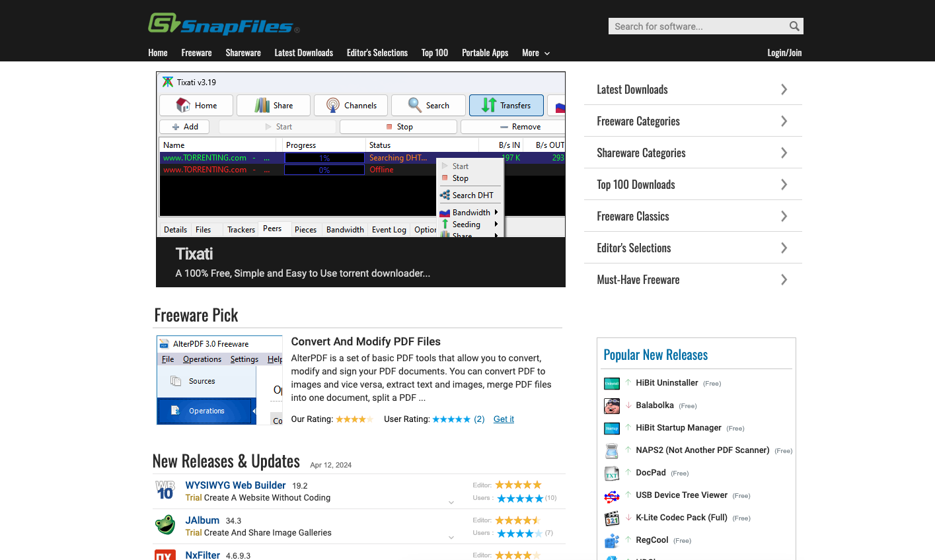Click the DocPad app icon
Viewport: 935px width, 560px height.
tap(612, 473)
